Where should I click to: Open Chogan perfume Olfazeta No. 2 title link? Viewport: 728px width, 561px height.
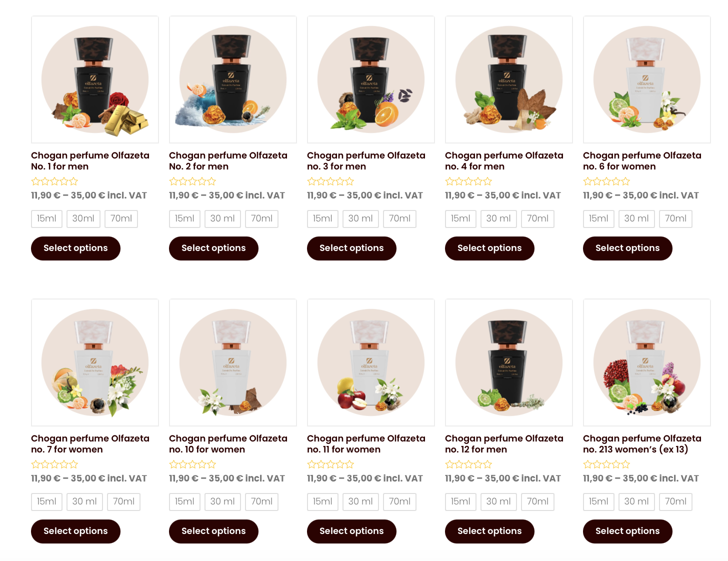[228, 161]
